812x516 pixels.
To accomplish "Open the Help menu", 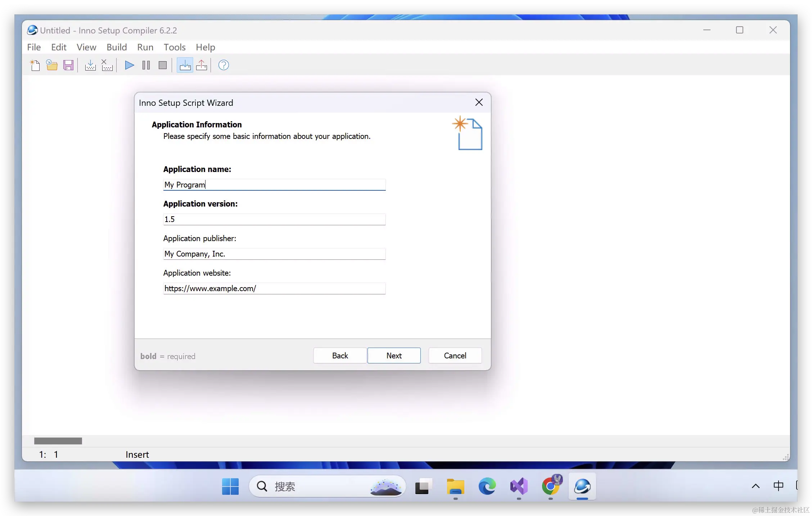I will coord(206,47).
